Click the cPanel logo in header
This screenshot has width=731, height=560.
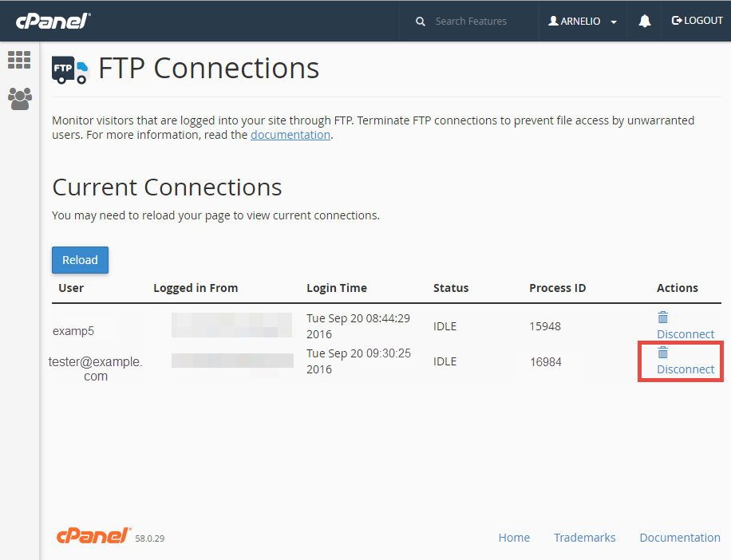(53, 21)
